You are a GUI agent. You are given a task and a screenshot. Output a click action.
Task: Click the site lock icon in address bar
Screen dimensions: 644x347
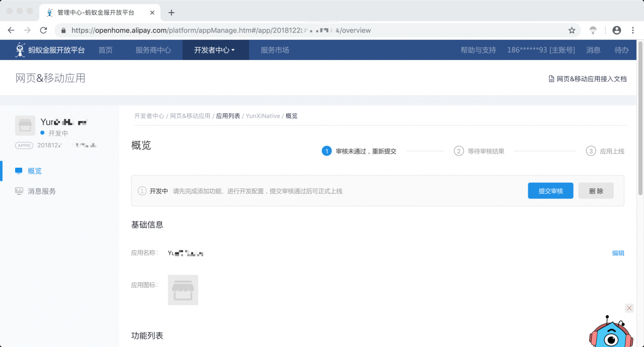63,30
